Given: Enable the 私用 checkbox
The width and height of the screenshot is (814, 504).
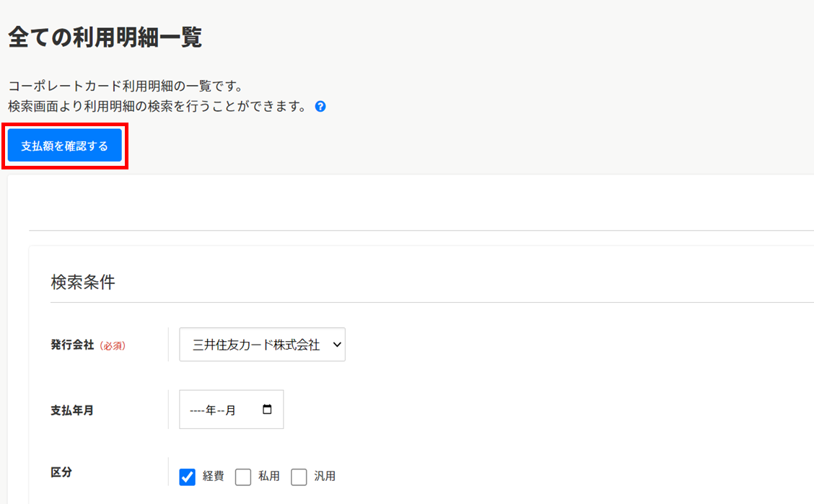Looking at the screenshot, I should tap(243, 477).
